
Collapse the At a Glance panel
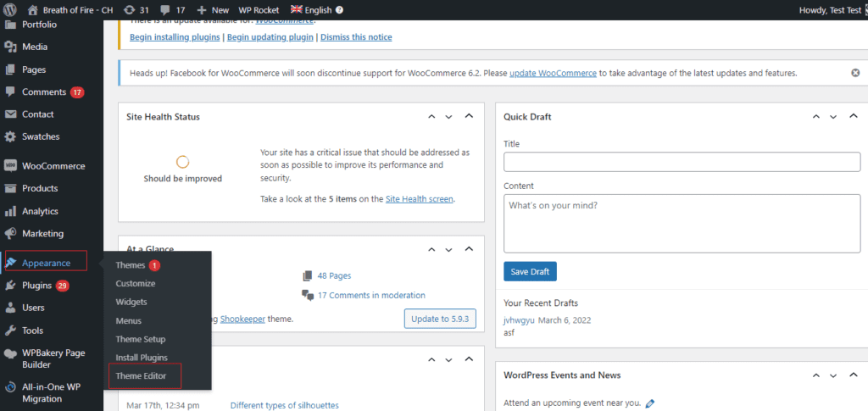(x=468, y=249)
